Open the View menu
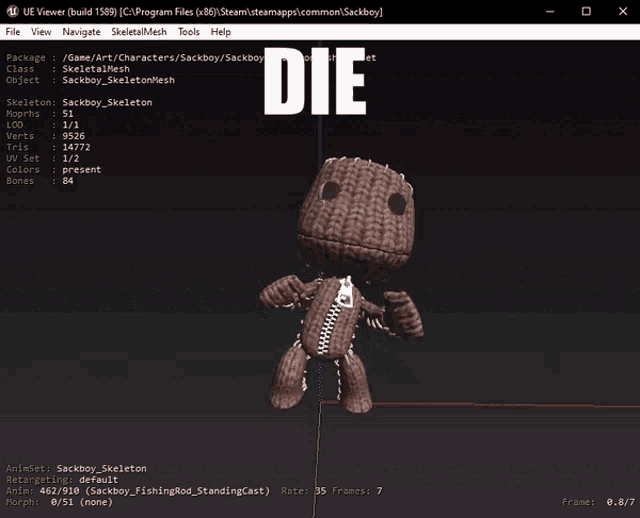Screen dimensions: 640x518 pyautogui.click(x=41, y=32)
